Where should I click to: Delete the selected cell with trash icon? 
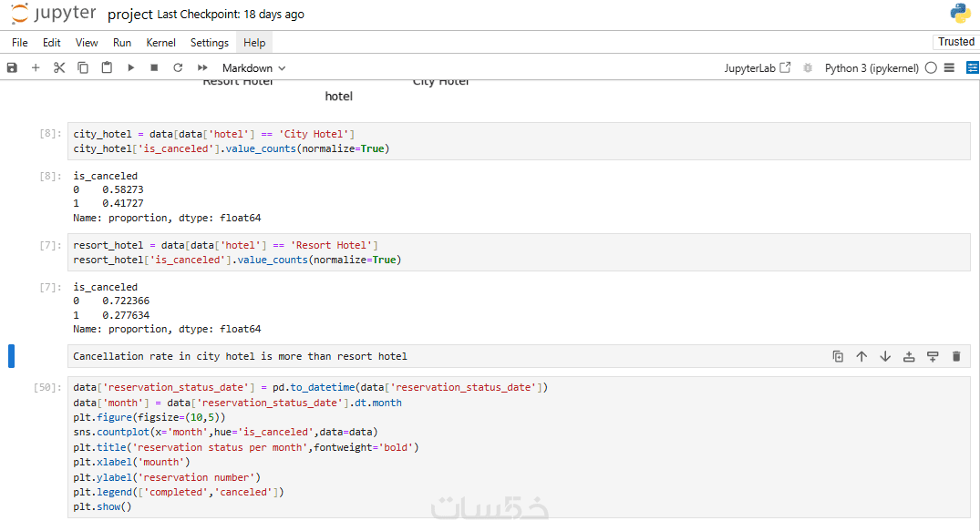[956, 356]
